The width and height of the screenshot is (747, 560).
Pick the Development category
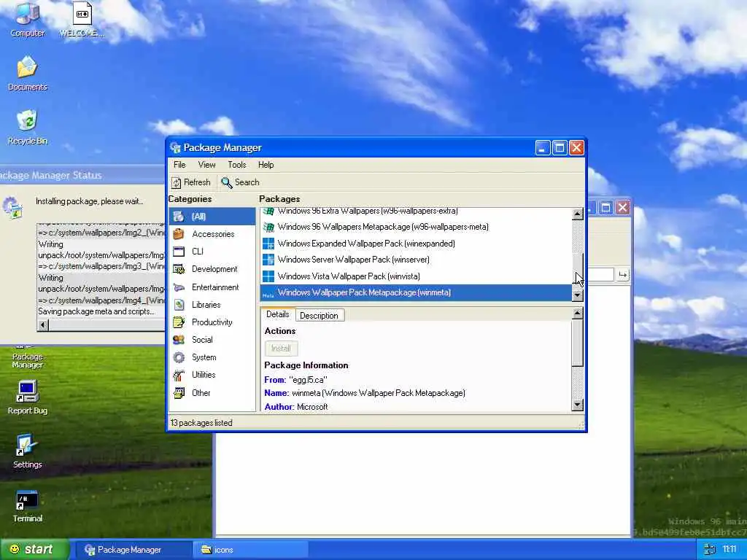(212, 269)
